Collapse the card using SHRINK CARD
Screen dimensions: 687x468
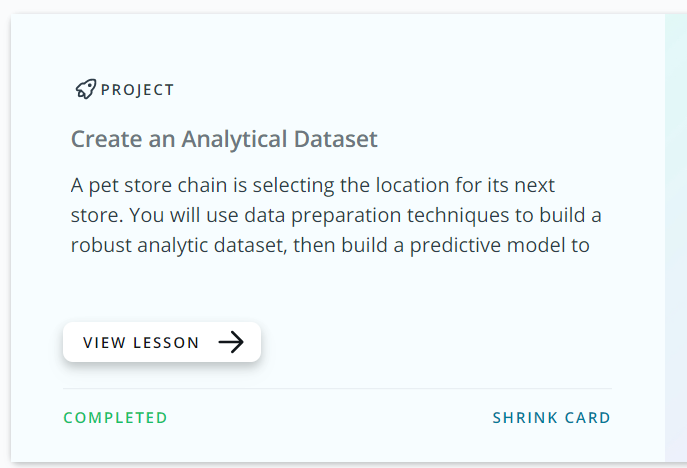[551, 418]
